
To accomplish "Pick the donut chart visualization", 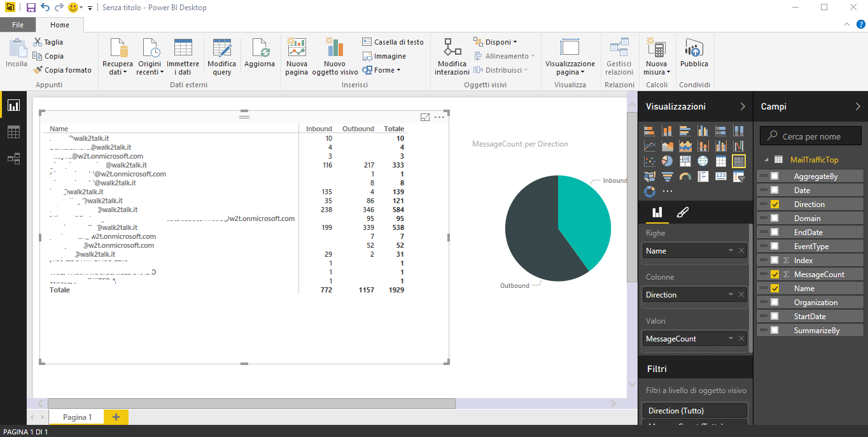I will coord(650,192).
